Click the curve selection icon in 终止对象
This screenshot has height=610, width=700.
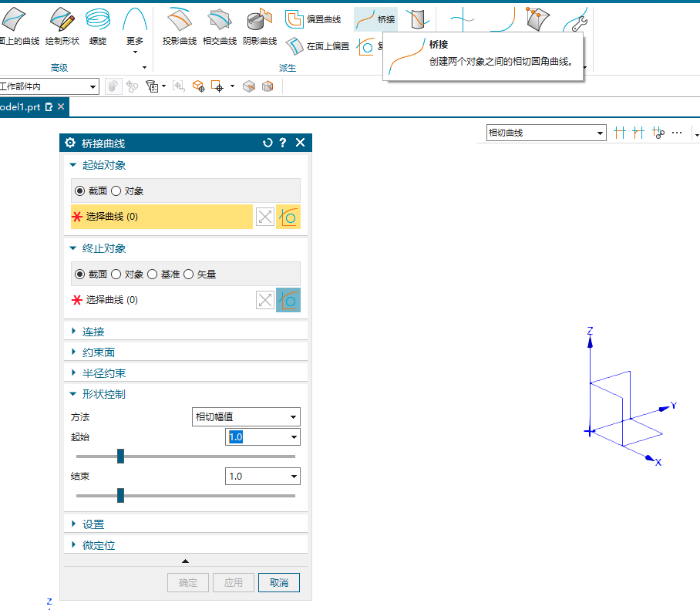click(288, 300)
